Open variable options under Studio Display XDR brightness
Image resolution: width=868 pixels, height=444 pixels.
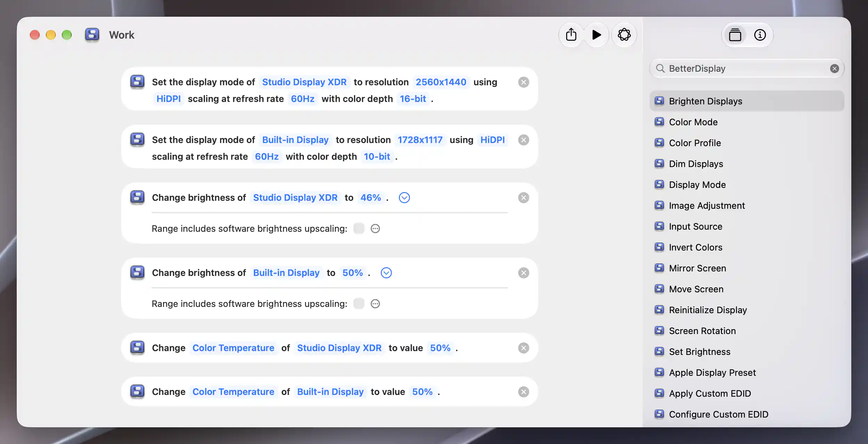(x=375, y=229)
